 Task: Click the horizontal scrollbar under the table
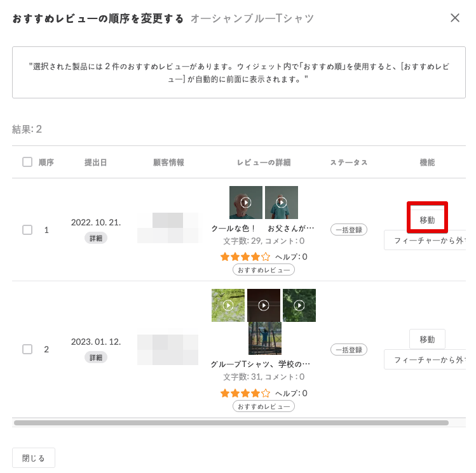231,422
